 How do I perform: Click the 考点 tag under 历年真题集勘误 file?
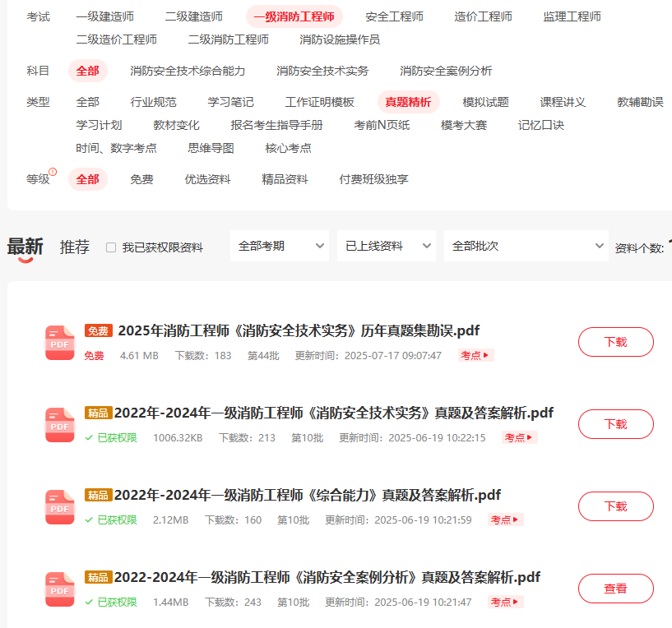click(x=475, y=356)
